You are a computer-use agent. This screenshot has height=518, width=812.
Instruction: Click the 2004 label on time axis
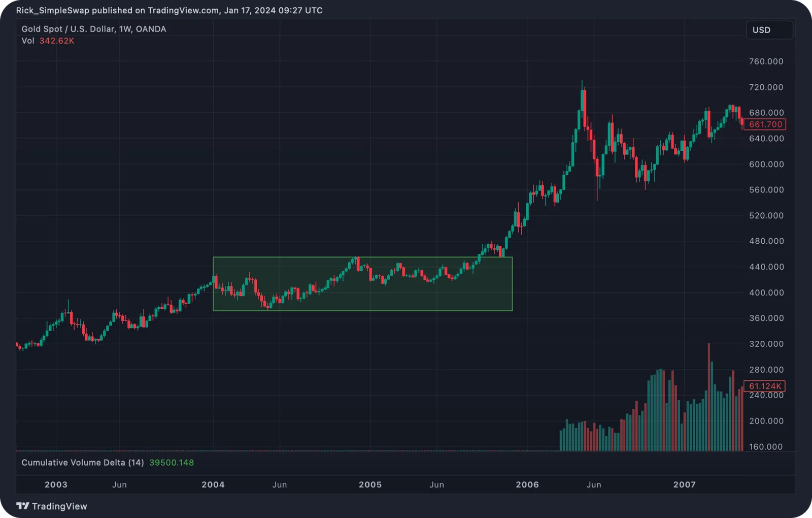[213, 484]
